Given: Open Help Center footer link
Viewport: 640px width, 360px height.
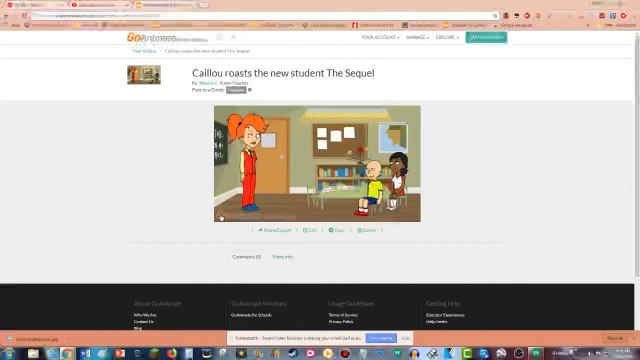Looking at the screenshot, I should [437, 322].
